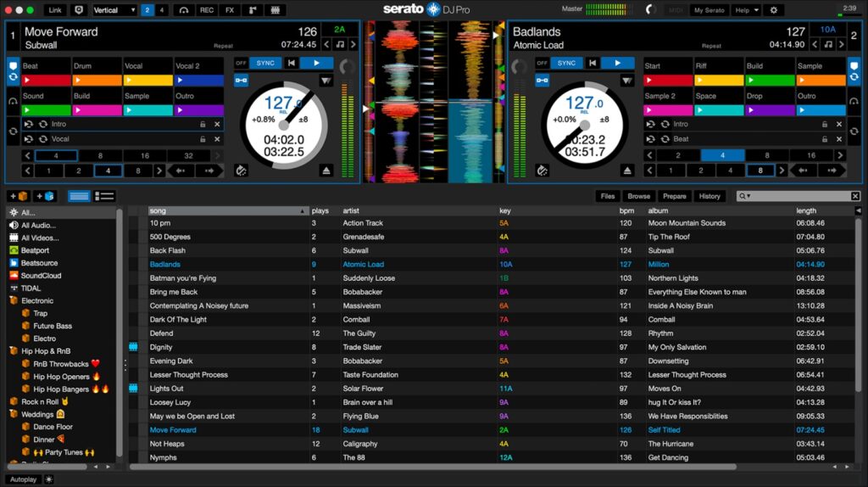
Task: Trigger deck 1 Drum orange cue point
Action: [x=97, y=81]
